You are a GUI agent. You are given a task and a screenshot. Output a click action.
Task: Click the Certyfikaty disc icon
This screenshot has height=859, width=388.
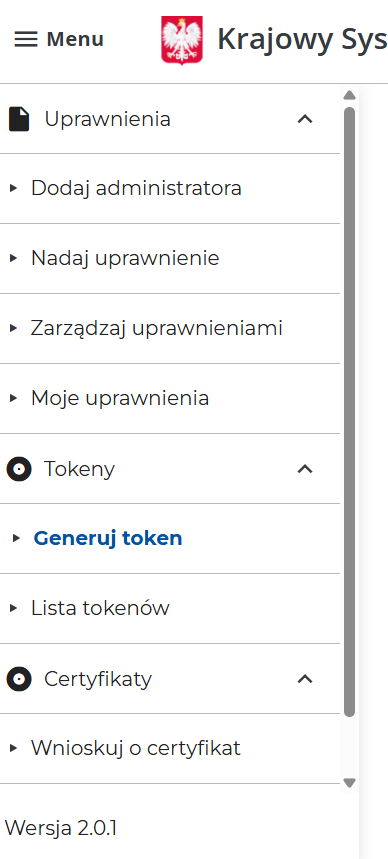pos(19,679)
